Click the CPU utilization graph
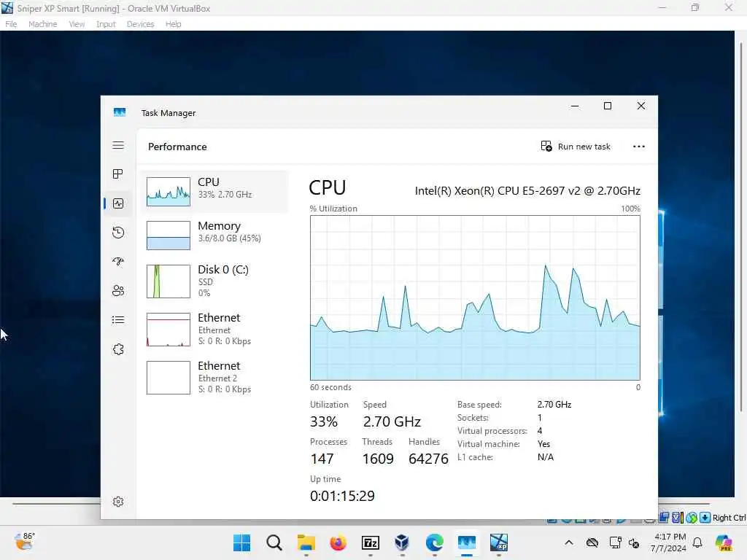Screen dimensions: 747x560 [475, 297]
